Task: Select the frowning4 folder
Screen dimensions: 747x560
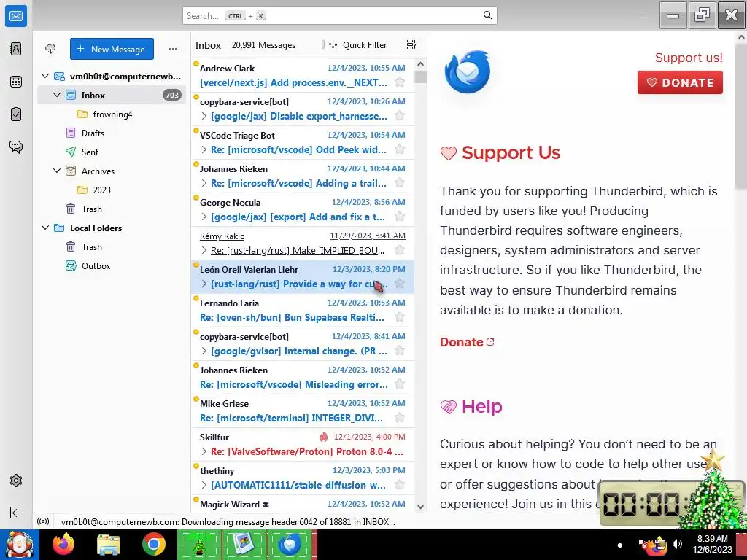Action: (112, 114)
